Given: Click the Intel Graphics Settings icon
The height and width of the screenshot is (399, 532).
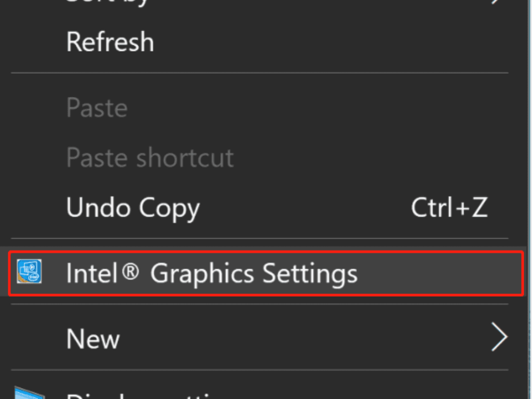Looking at the screenshot, I should click(x=29, y=272).
